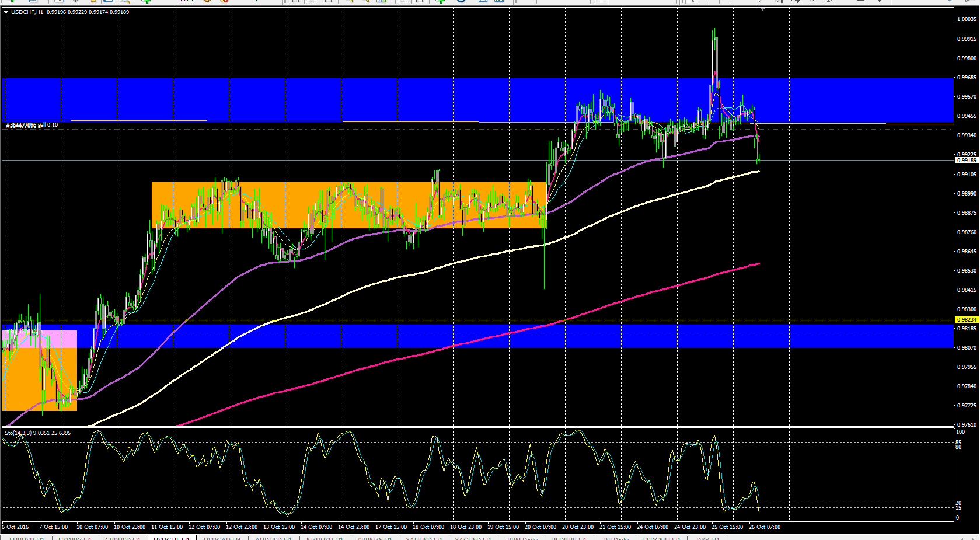Image resolution: width=980 pixels, height=540 pixels.
Task: Switch to the USDRUB,H1 chart tab
Action: tap(569, 538)
